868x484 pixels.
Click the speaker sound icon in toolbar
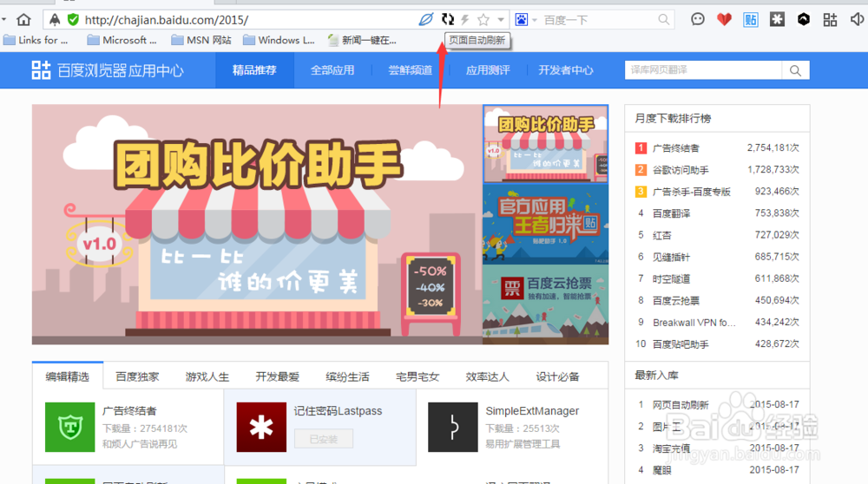pyautogui.click(x=857, y=20)
